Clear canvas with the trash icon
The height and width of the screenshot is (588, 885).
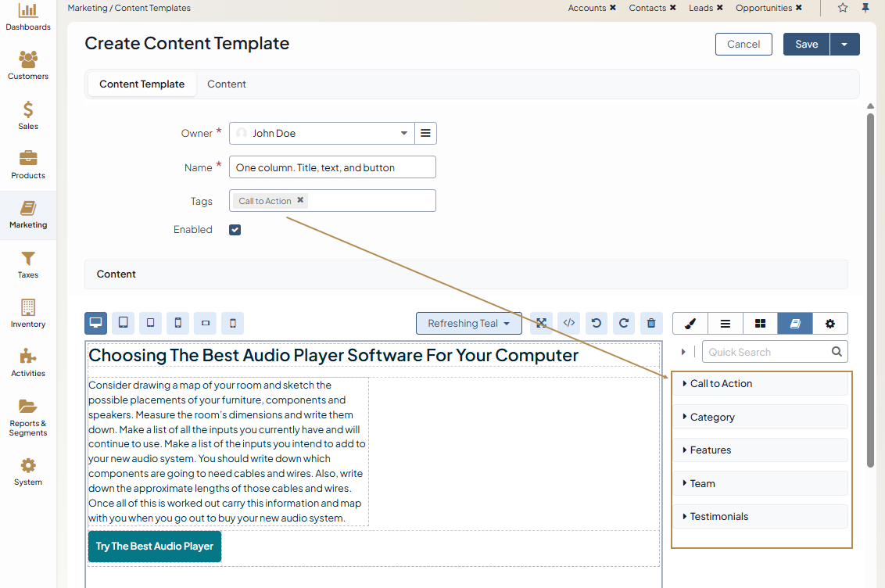(651, 323)
